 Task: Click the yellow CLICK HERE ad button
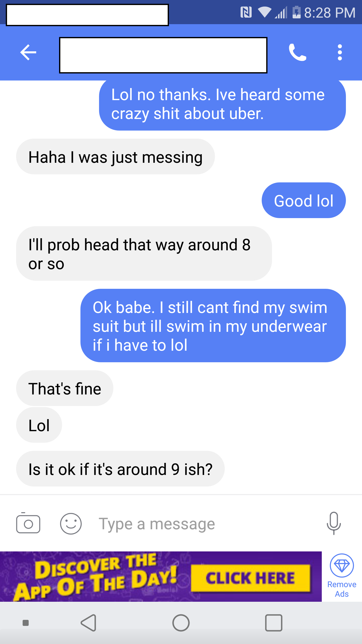pyautogui.click(x=250, y=578)
